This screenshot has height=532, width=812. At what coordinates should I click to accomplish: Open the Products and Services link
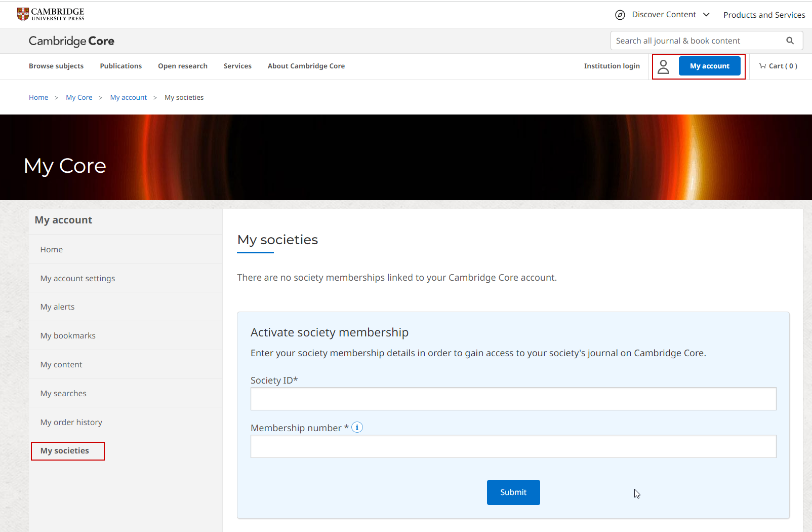pyautogui.click(x=764, y=15)
